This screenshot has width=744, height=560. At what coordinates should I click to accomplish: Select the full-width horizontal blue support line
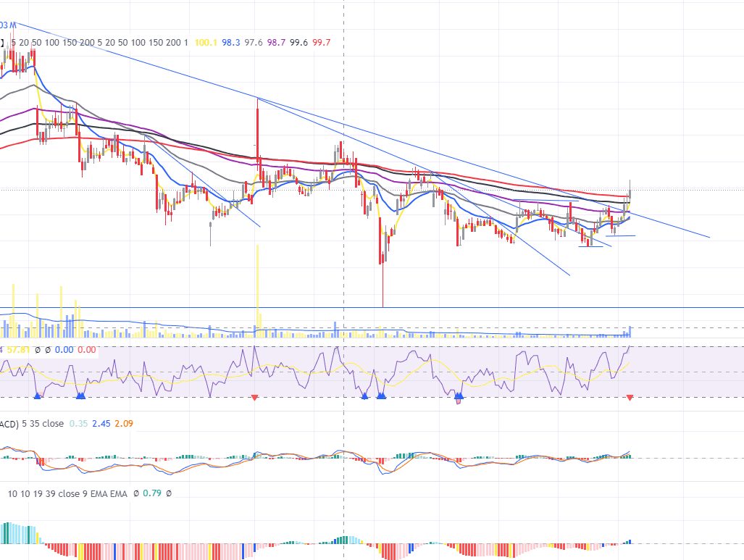click(x=372, y=307)
